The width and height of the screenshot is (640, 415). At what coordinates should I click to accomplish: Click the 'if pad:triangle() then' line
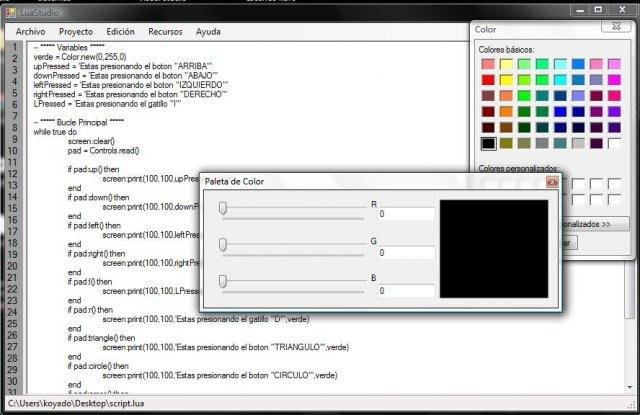click(101, 338)
